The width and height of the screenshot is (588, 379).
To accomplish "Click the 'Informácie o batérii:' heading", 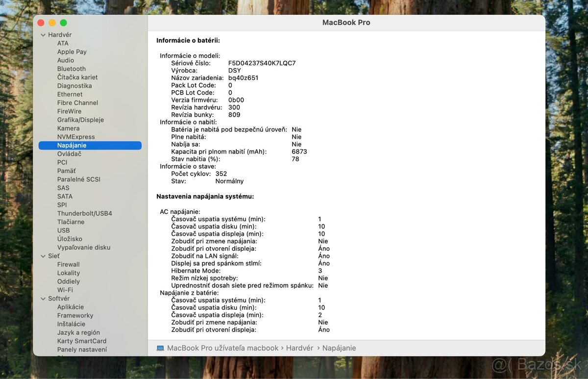I will pyautogui.click(x=188, y=41).
